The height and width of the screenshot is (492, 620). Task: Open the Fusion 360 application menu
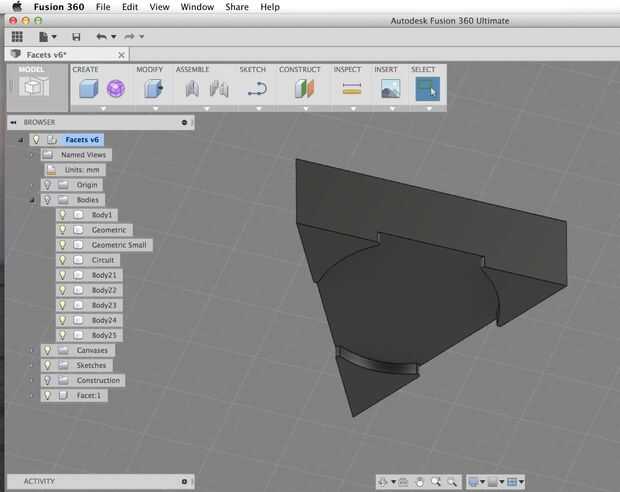point(59,7)
